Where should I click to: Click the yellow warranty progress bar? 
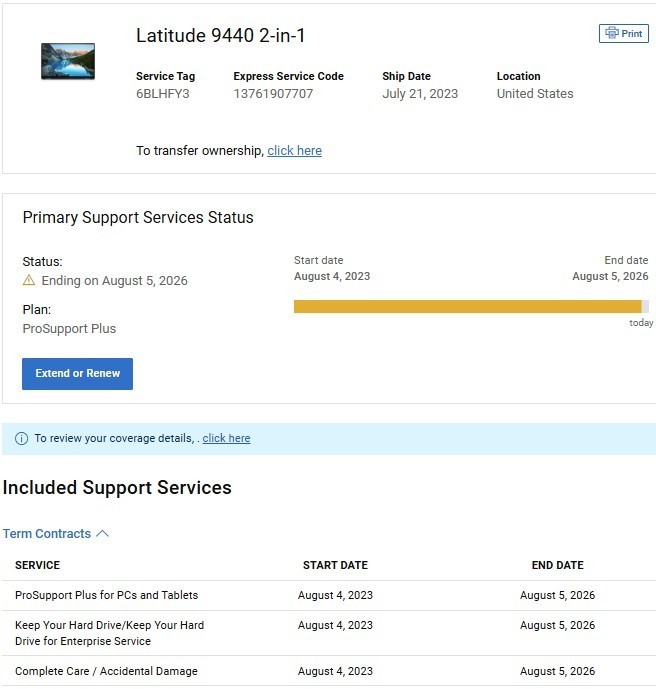click(468, 306)
